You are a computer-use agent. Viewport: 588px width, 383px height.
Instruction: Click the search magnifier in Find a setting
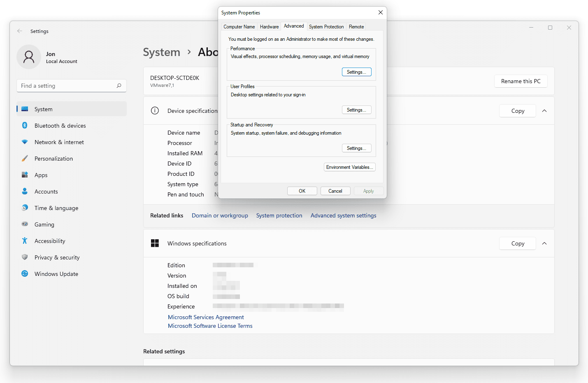pyautogui.click(x=119, y=86)
